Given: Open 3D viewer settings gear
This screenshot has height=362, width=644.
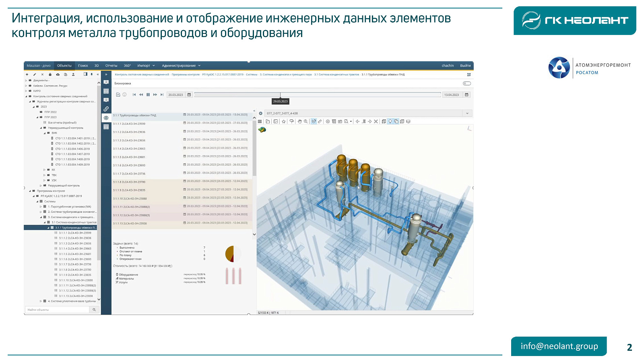Looking at the screenshot, I should click(x=328, y=121).
